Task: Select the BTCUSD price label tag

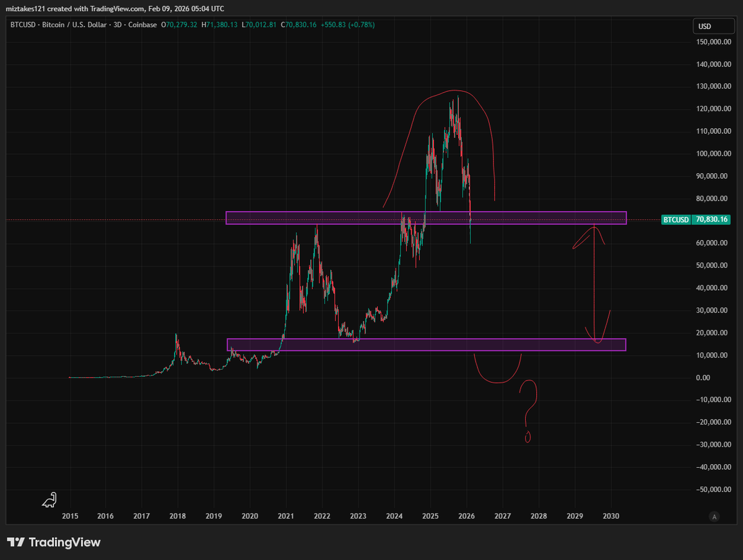Action: click(676, 220)
